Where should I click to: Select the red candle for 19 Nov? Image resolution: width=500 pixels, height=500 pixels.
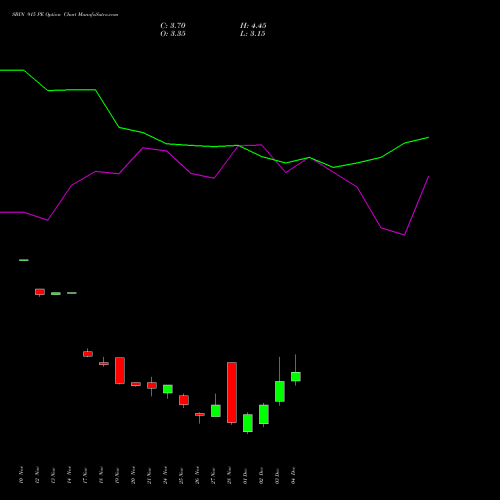(x=120, y=371)
